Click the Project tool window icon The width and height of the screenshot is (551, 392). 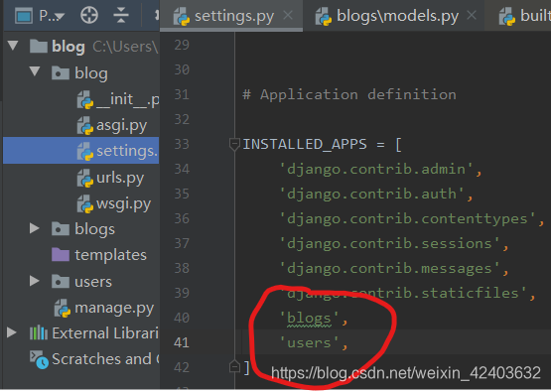coord(24,16)
